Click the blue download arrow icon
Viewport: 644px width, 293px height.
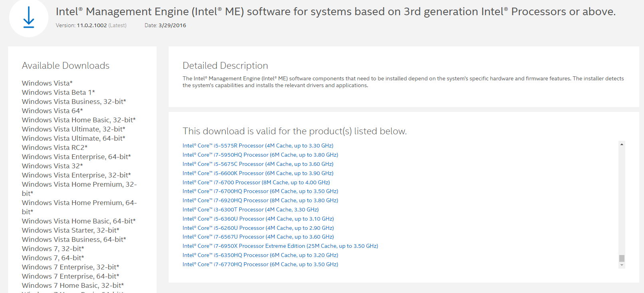(x=29, y=18)
